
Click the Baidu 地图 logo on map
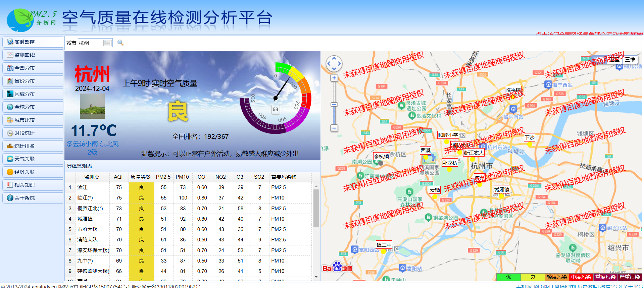click(337, 267)
